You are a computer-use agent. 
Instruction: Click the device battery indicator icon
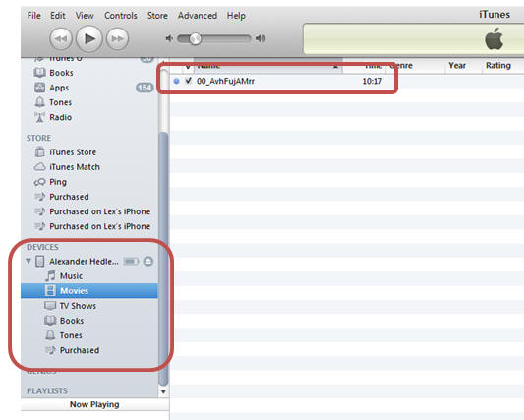(131, 261)
